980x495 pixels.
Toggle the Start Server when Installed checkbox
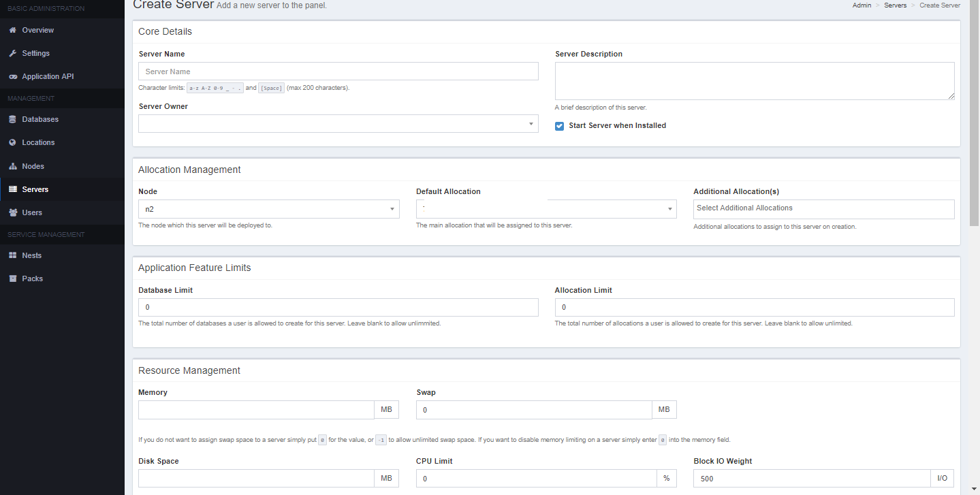[559, 126]
